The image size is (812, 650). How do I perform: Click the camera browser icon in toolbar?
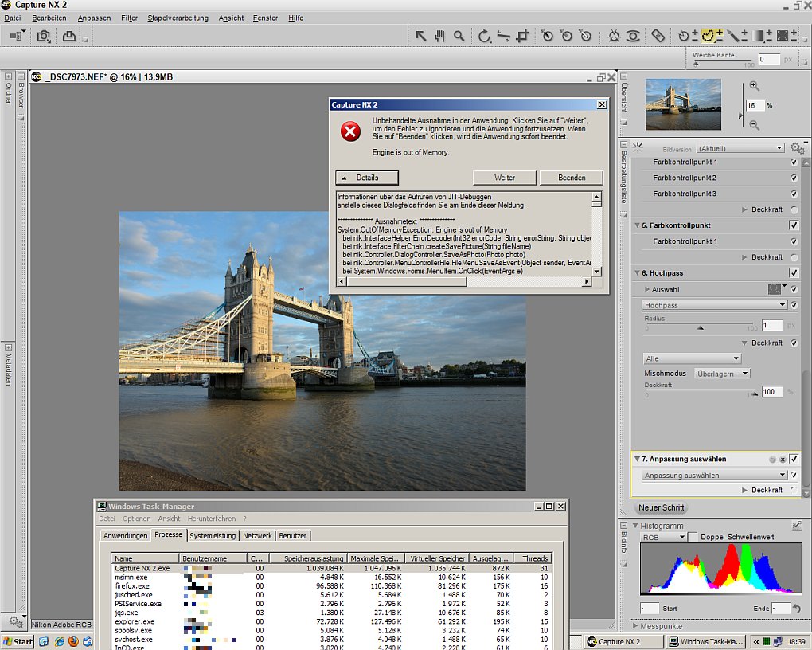(x=44, y=37)
